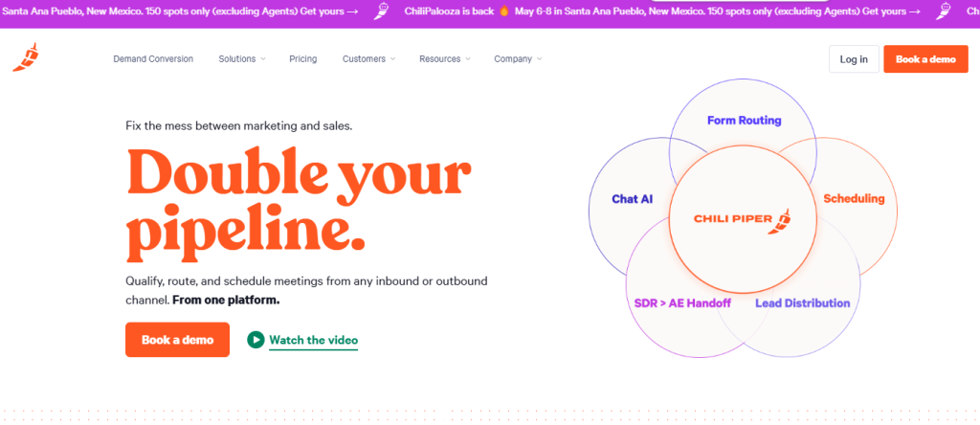Select the Scheduling circle
Image resolution: width=980 pixels, height=425 pixels.
click(x=854, y=199)
